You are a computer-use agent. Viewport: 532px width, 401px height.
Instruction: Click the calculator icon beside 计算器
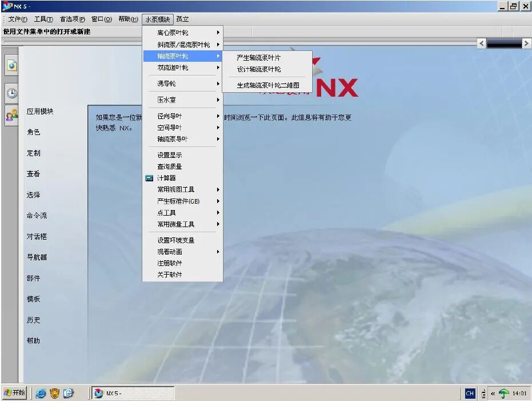pos(149,178)
